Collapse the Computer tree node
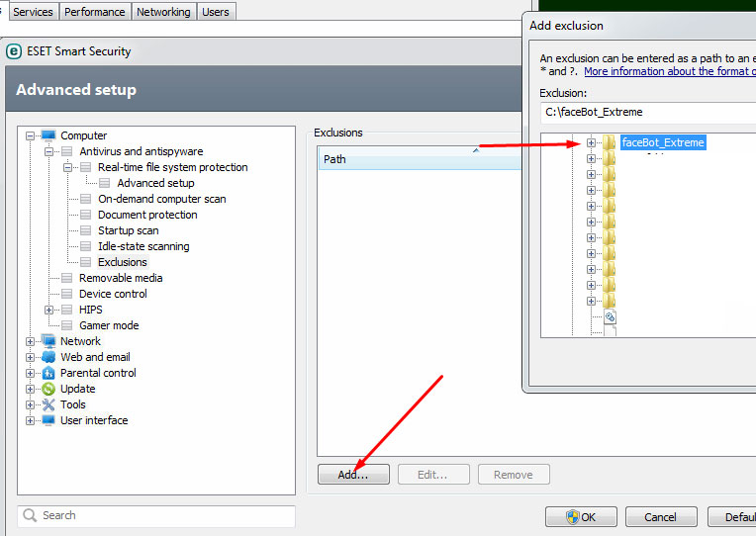Viewport: 756px width, 536px height. [30, 135]
